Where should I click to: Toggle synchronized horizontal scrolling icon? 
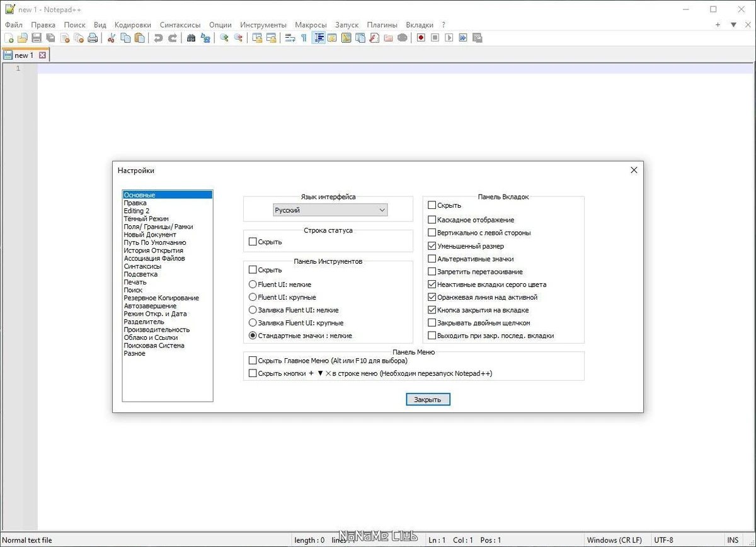pyautogui.click(x=272, y=38)
